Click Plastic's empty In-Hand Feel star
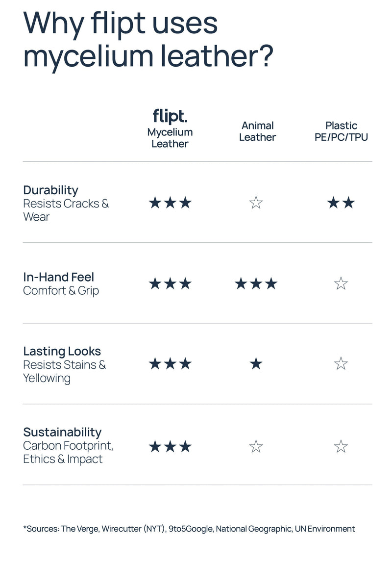Screen dimensions: 392x566 click(x=341, y=283)
